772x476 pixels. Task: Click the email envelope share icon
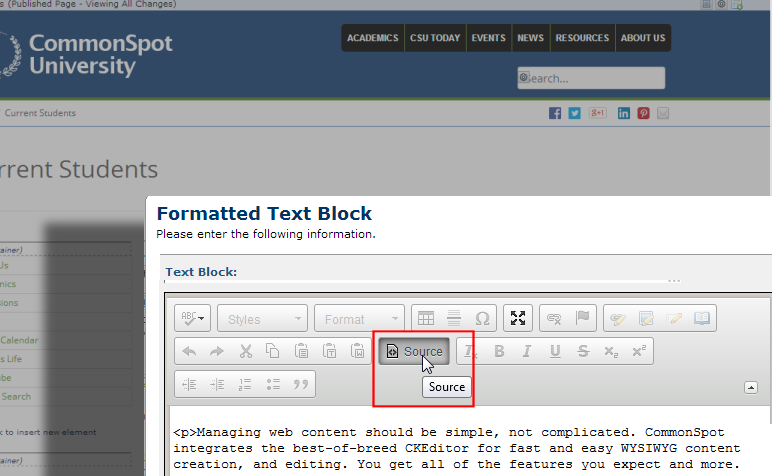pos(663,113)
